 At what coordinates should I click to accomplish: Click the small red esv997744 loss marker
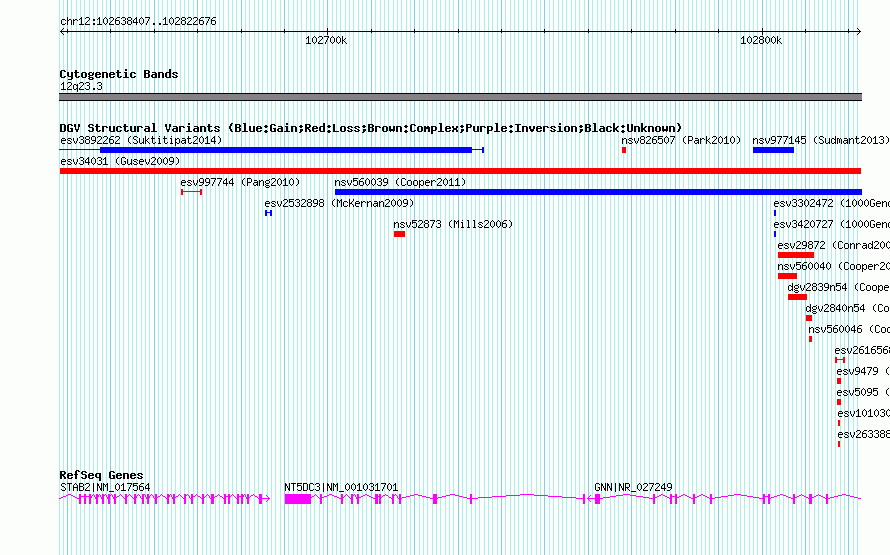pyautogui.click(x=191, y=192)
